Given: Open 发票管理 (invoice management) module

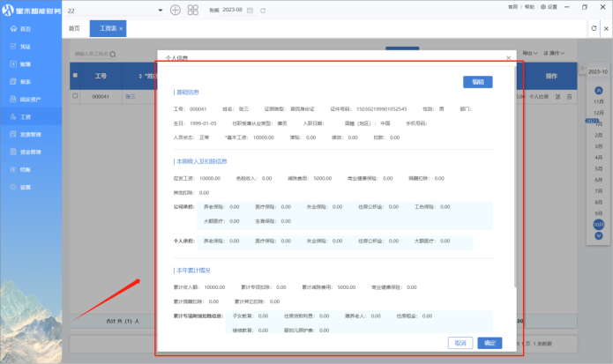Looking at the screenshot, I should [x=29, y=134].
